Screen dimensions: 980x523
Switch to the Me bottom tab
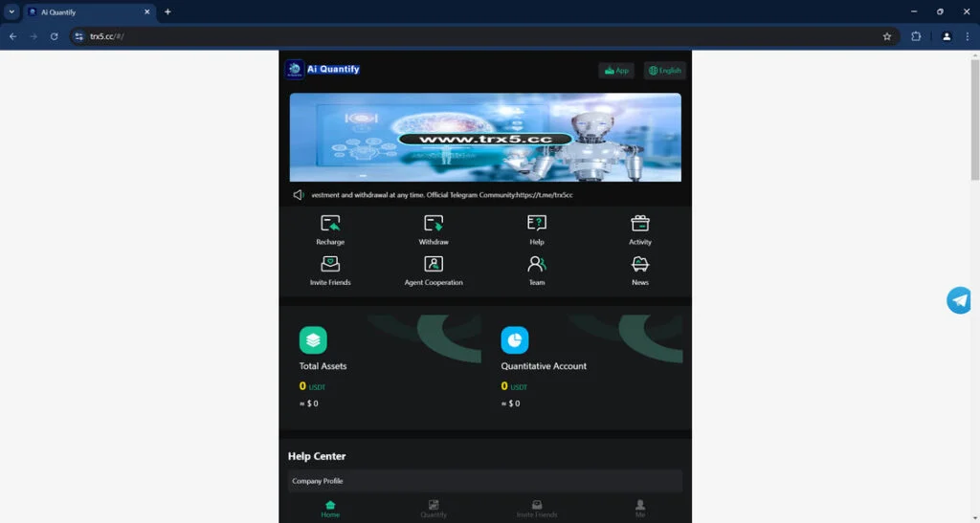click(x=640, y=510)
